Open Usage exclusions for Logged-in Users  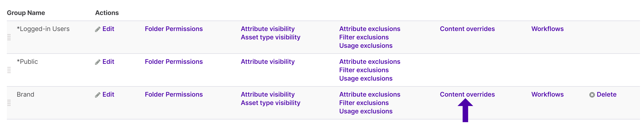[x=366, y=46]
